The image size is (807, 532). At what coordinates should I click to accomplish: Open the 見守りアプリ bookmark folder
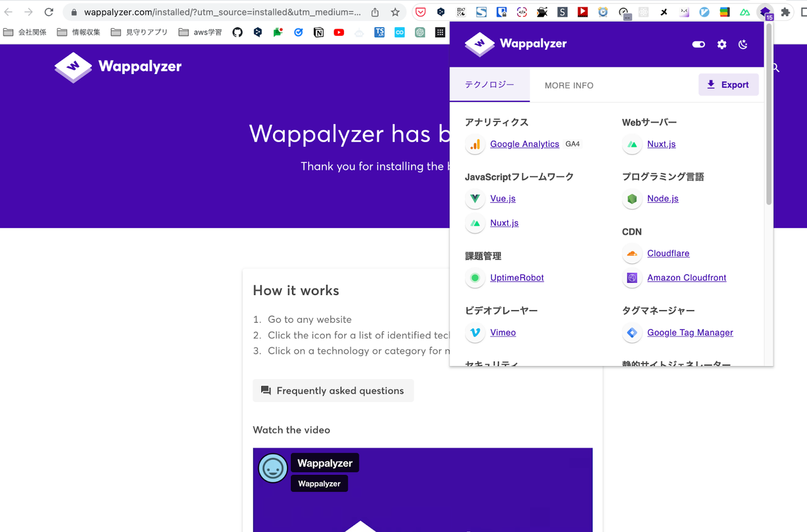(x=140, y=32)
